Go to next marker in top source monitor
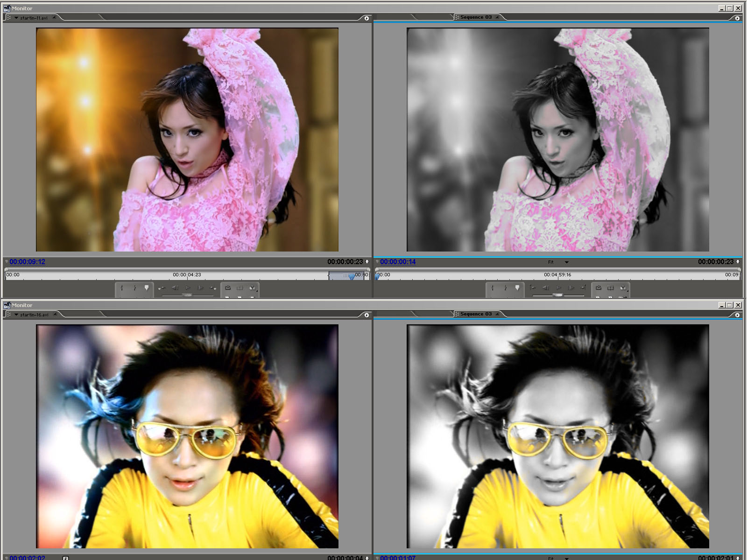This screenshot has width=747, height=560. point(213,288)
